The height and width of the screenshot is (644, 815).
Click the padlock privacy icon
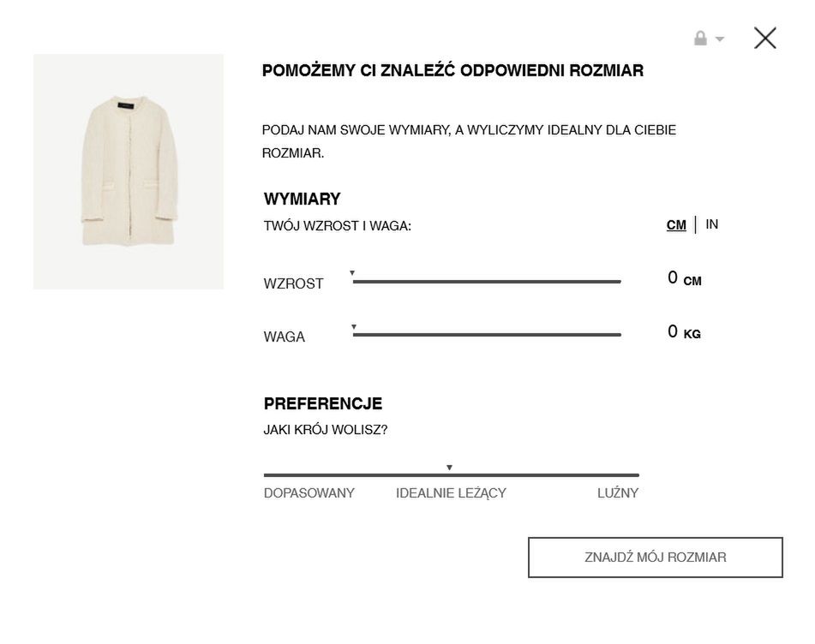(x=700, y=39)
